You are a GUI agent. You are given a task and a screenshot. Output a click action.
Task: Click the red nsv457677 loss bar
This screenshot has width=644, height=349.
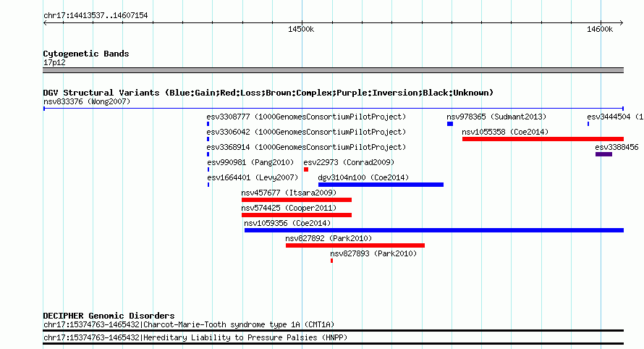pyautogui.click(x=297, y=200)
